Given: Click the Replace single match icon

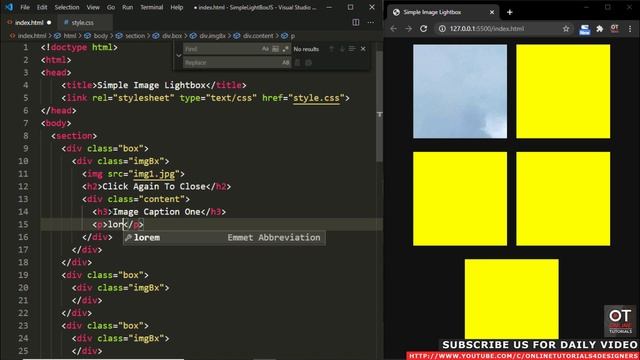Looking at the screenshot, I should [298, 62].
